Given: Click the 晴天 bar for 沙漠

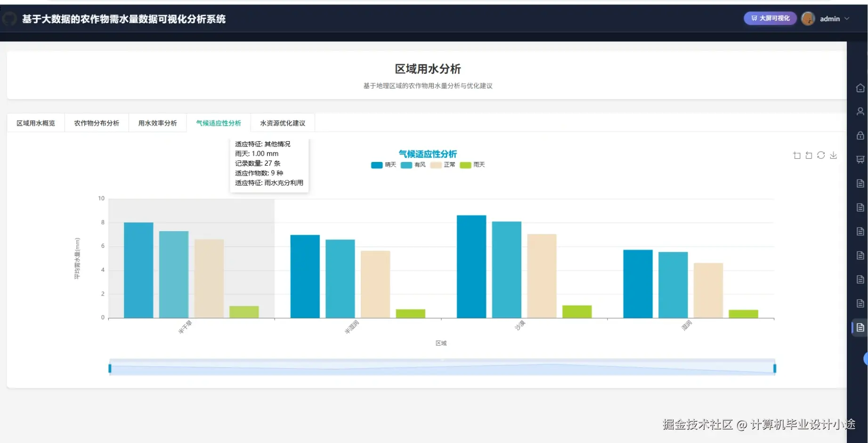Looking at the screenshot, I should [x=471, y=267].
